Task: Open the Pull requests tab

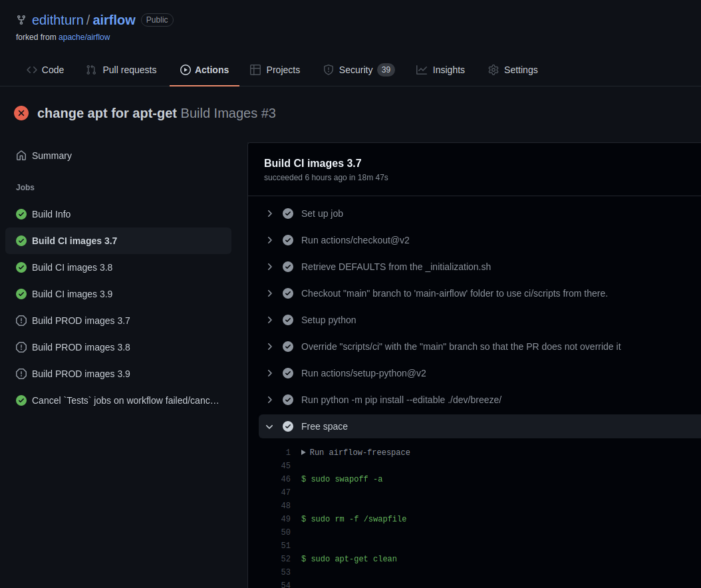Action: tap(122, 70)
